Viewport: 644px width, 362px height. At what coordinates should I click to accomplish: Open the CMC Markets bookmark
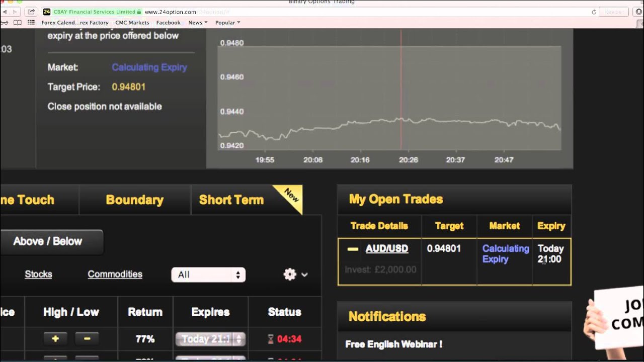[132, 23]
